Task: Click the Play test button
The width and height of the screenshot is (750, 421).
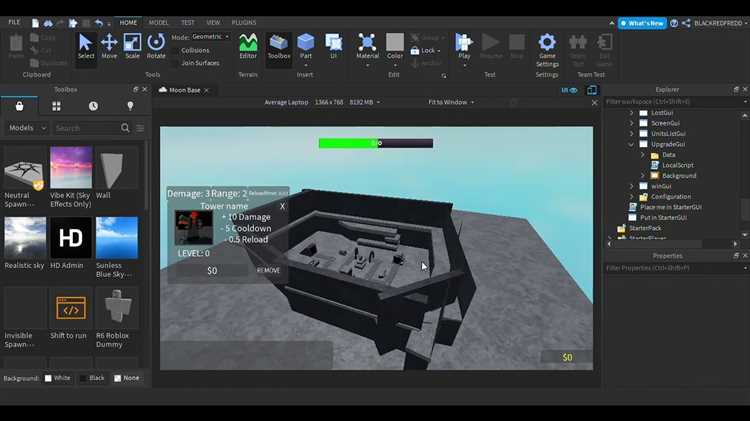Action: click(x=464, y=46)
